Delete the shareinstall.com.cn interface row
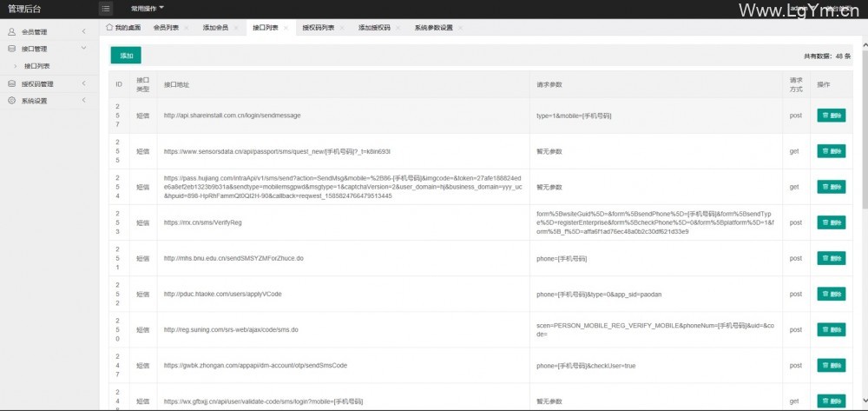Viewport: 868px width, 411px height. (832, 116)
